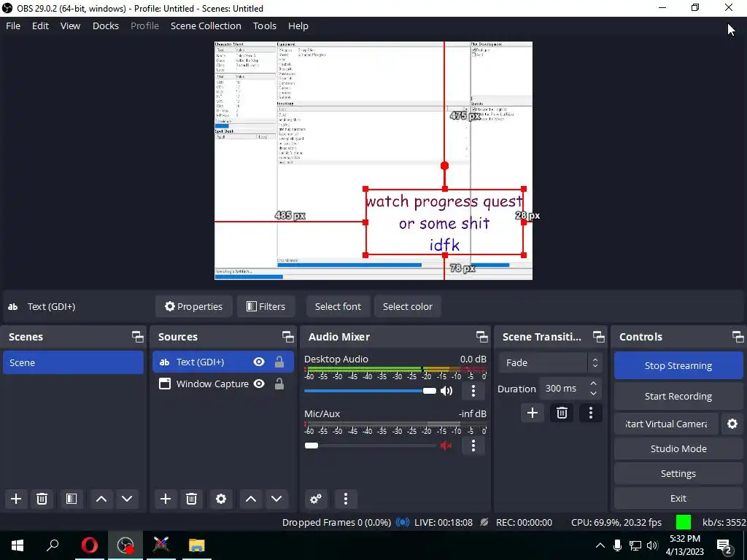Move scene down with the down arrow

[x=127, y=499]
